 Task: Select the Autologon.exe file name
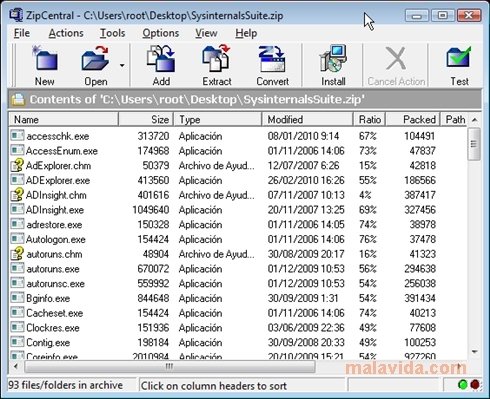56,239
